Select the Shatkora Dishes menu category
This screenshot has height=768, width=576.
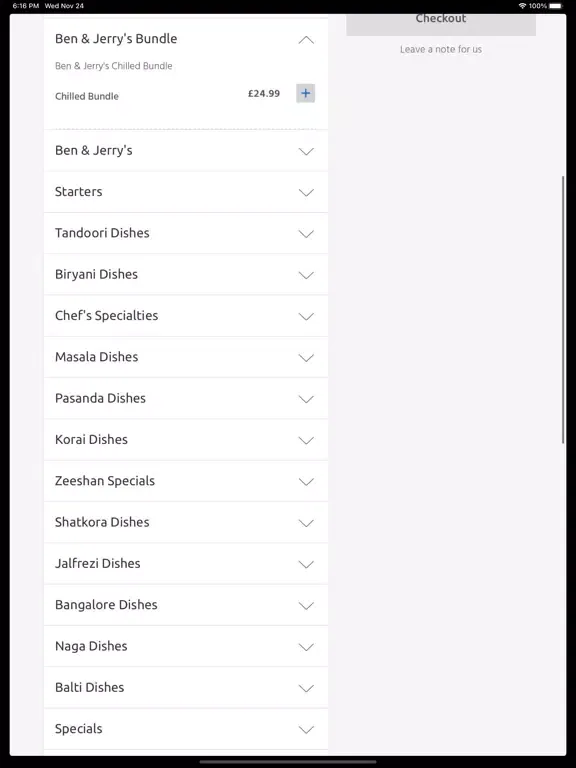point(186,522)
